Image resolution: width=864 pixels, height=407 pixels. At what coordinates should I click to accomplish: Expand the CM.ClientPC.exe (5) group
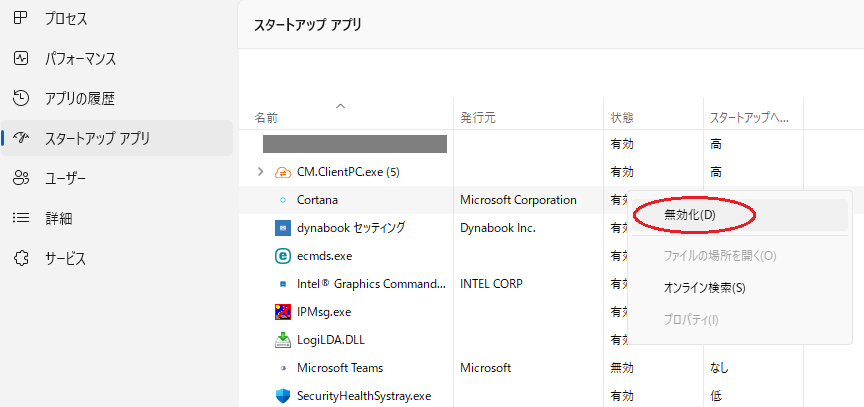261,172
